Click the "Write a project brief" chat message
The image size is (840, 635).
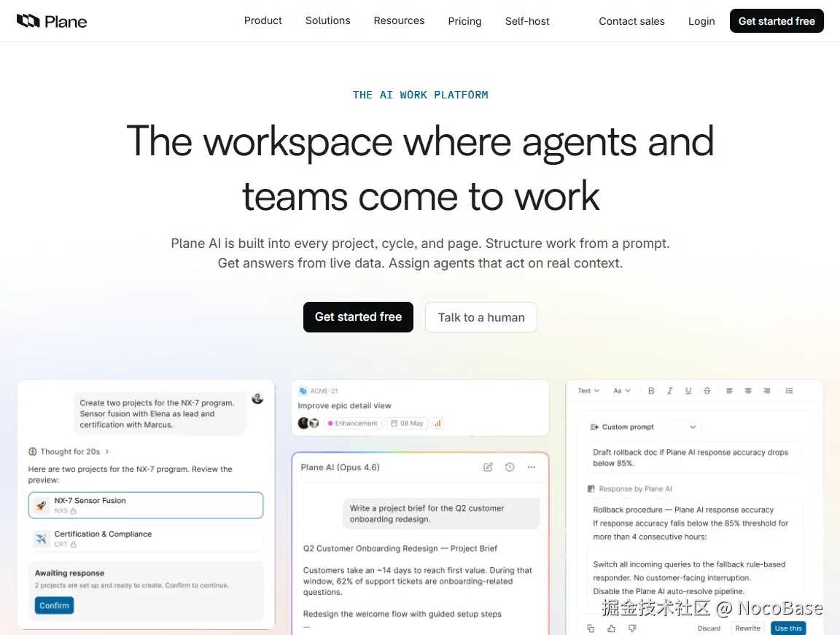click(441, 513)
